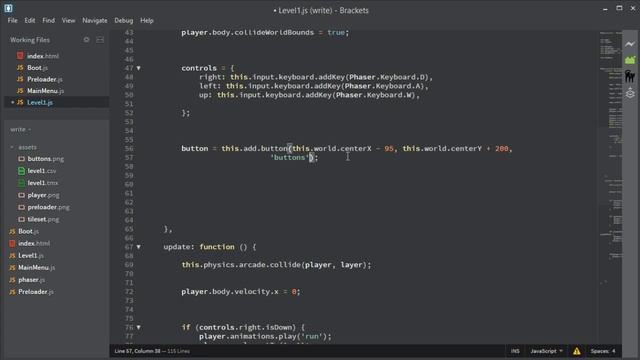640x360 pixels.
Task: Click the Working Files header label
Action: click(30, 40)
